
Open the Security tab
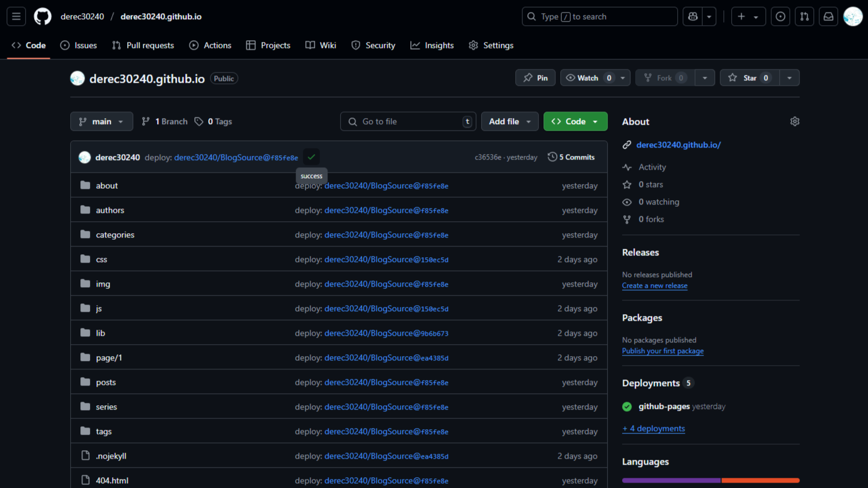pos(373,46)
